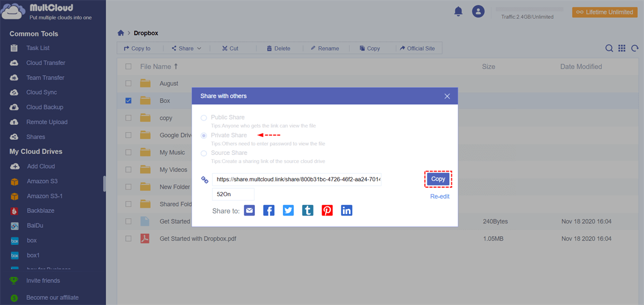Open the Share dropdown in toolbar
Screen dimensions: 644x305
point(186,48)
